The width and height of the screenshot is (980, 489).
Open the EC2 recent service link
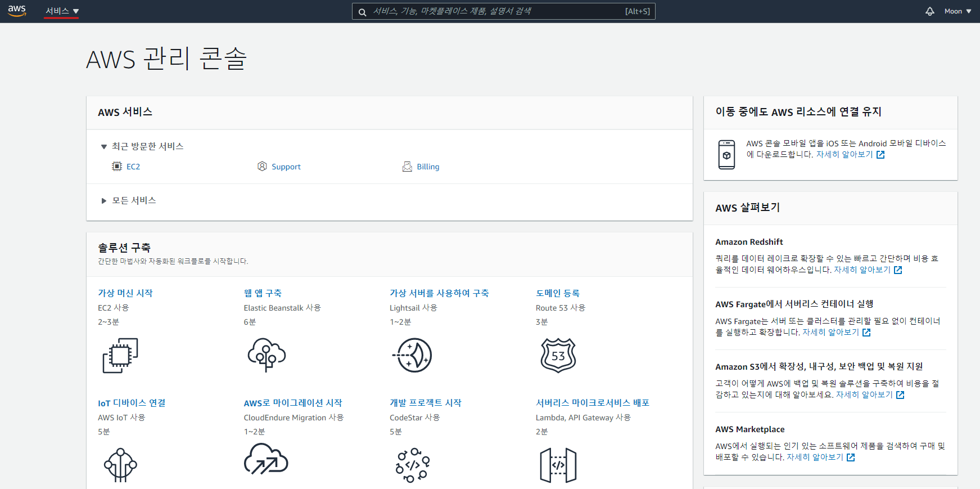pos(133,167)
